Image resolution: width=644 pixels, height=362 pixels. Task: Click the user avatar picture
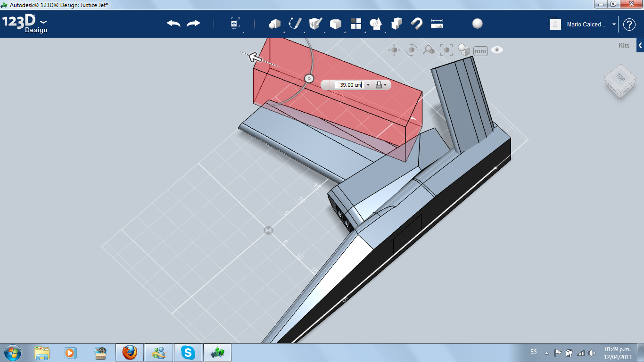[555, 24]
